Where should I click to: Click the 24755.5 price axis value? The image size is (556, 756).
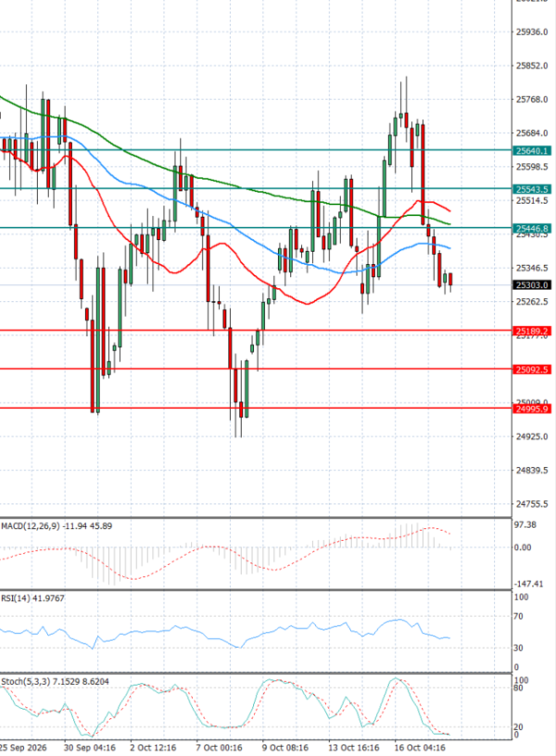tap(532, 504)
